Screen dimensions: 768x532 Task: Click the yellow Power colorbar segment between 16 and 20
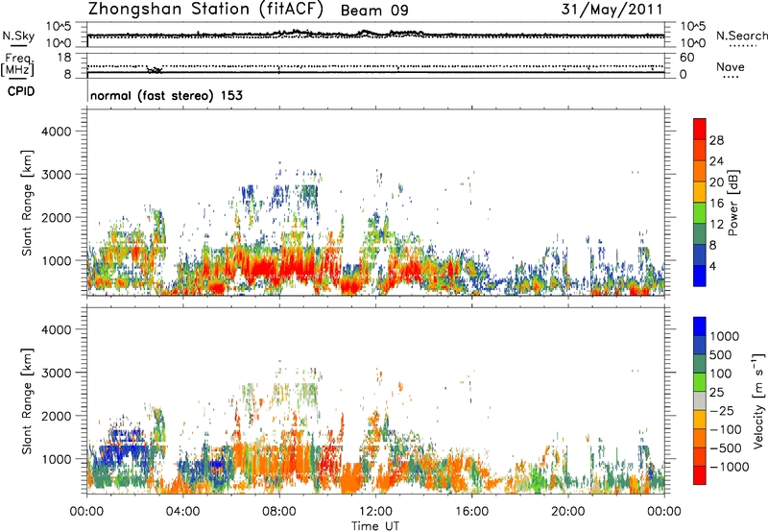pos(700,192)
